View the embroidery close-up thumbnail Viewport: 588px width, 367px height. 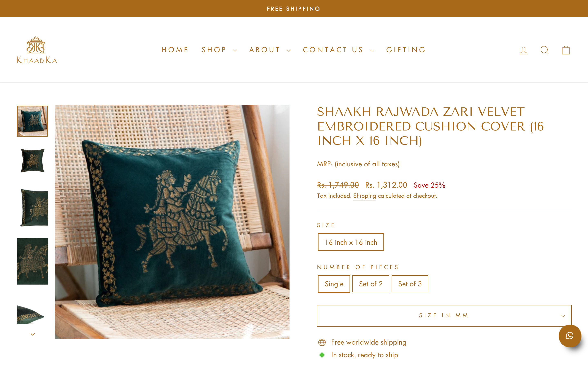coord(32,261)
